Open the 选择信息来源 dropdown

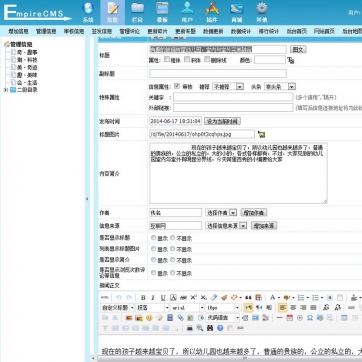226,226
